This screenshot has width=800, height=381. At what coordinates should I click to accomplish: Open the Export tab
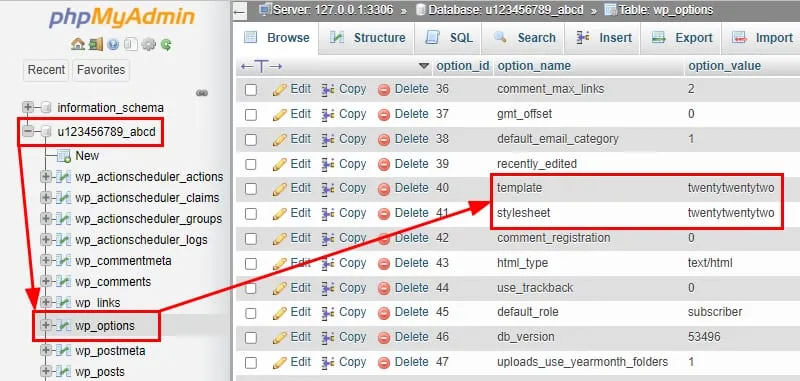pyautogui.click(x=681, y=38)
